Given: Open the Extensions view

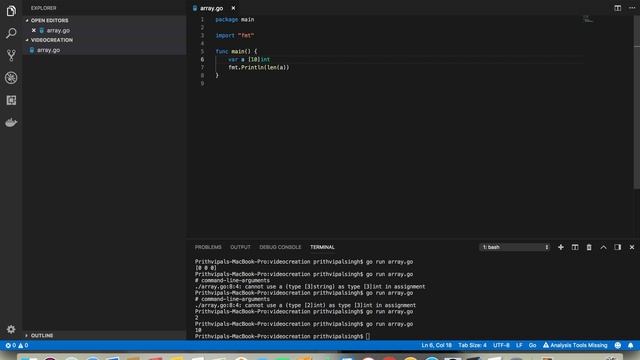Looking at the screenshot, I should tap(11, 100).
